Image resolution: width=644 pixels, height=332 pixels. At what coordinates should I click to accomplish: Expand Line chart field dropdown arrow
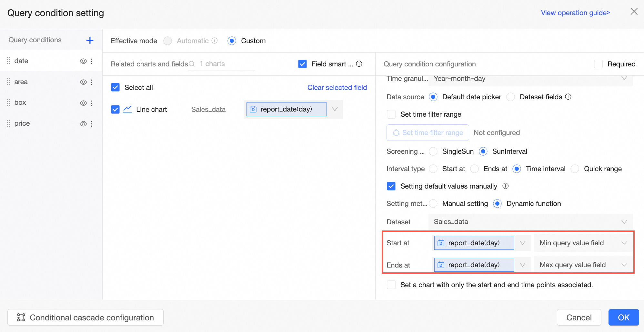click(x=335, y=109)
